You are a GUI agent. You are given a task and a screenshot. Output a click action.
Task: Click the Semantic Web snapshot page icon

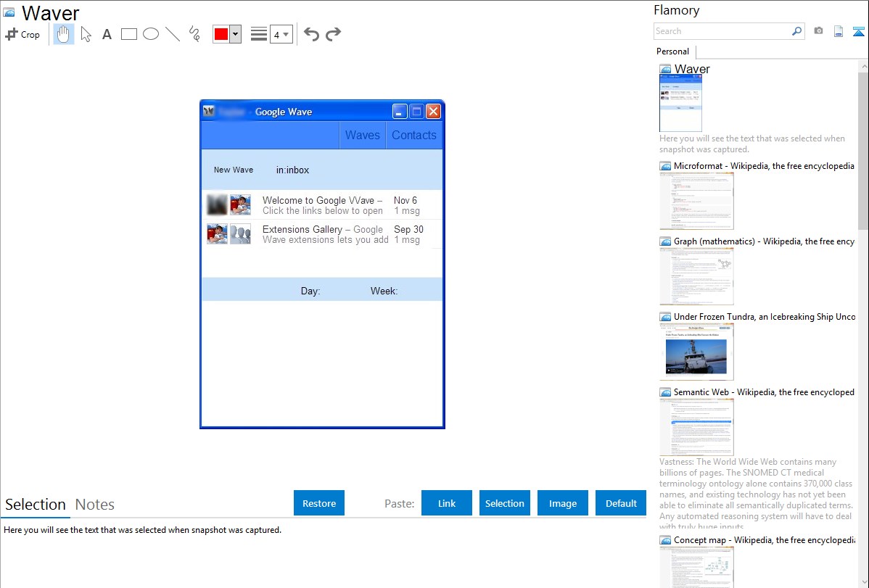tap(665, 392)
